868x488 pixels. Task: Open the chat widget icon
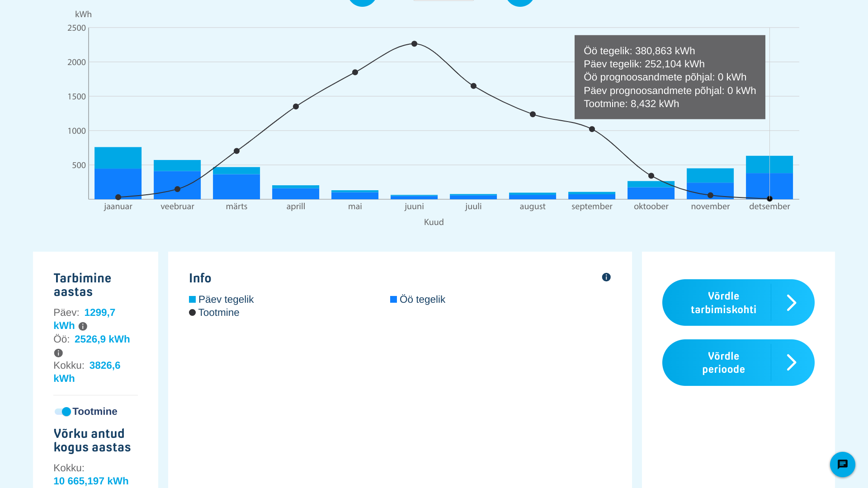coord(842,464)
